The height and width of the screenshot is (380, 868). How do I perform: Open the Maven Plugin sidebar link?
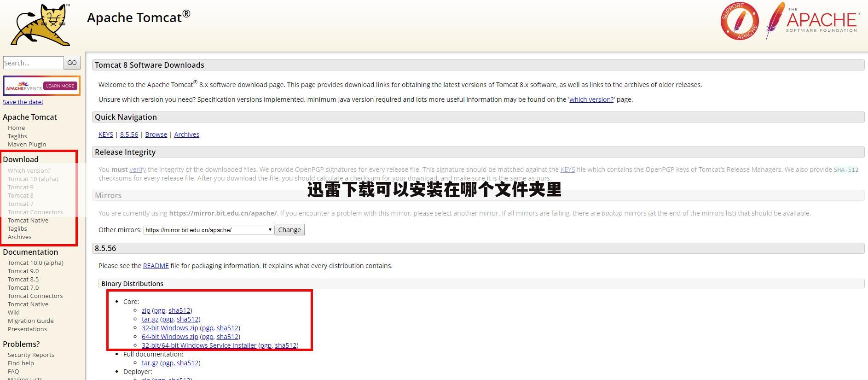click(x=27, y=144)
